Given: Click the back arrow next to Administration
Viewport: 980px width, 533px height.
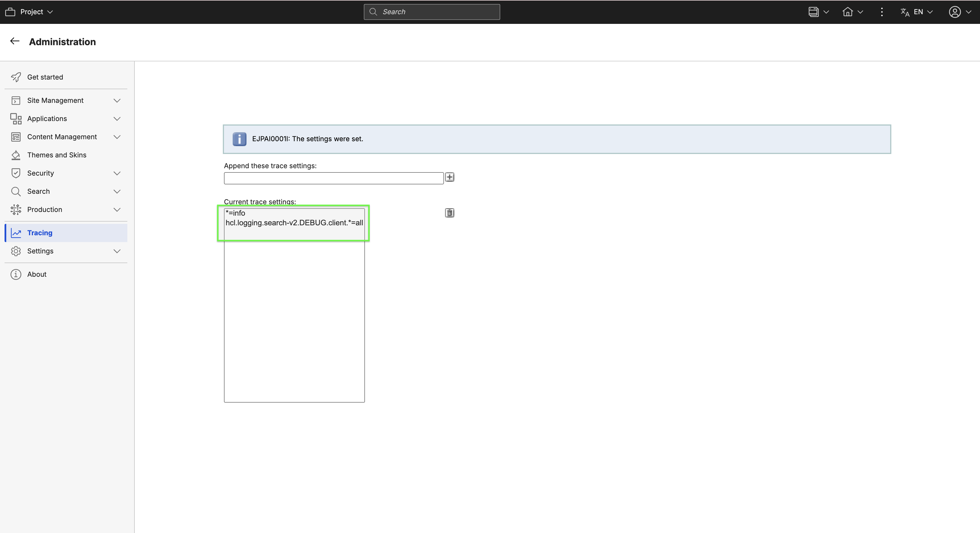Looking at the screenshot, I should point(15,41).
